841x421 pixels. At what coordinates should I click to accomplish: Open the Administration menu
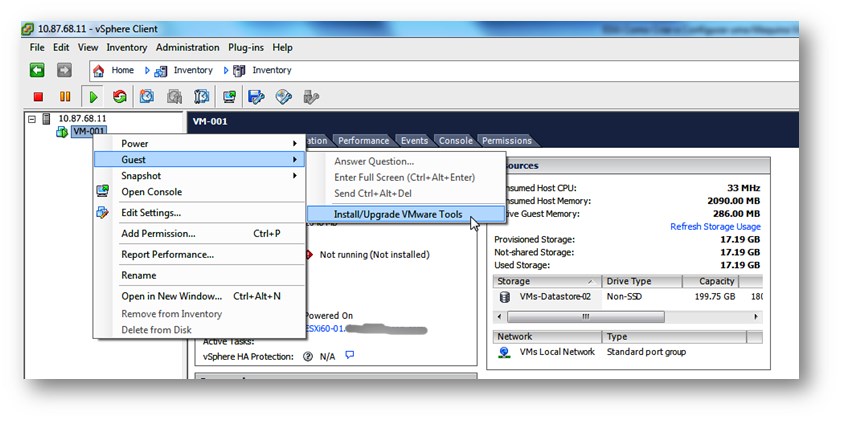pyautogui.click(x=187, y=47)
